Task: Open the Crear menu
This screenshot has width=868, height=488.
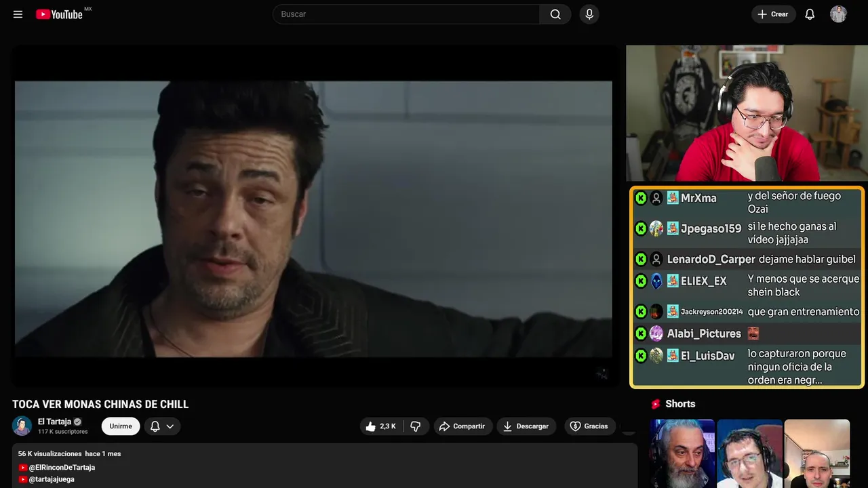Action: pos(773,14)
